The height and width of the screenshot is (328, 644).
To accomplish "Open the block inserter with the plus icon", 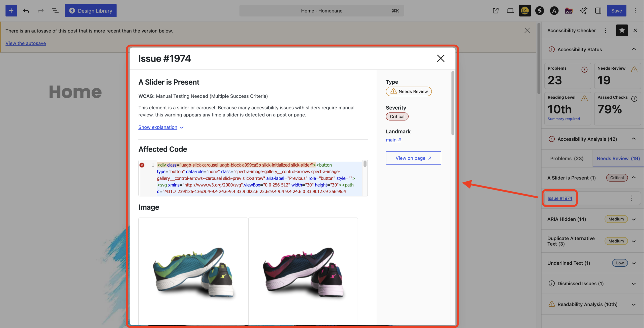I will pos(11,11).
